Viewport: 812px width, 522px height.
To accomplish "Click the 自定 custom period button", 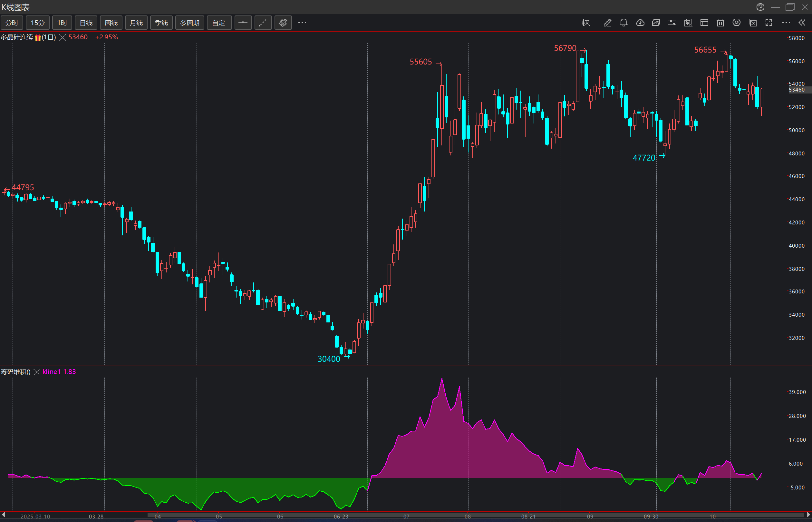I will [218, 23].
